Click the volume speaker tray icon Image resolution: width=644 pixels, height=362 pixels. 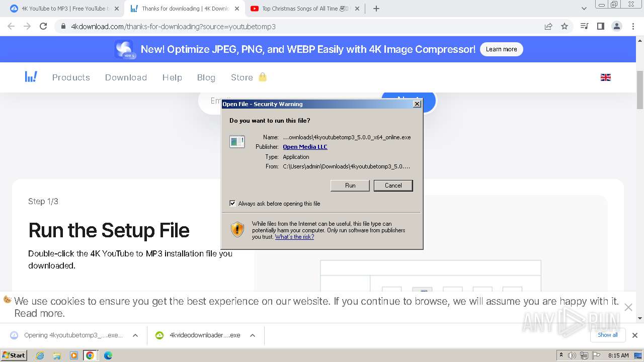572,355
